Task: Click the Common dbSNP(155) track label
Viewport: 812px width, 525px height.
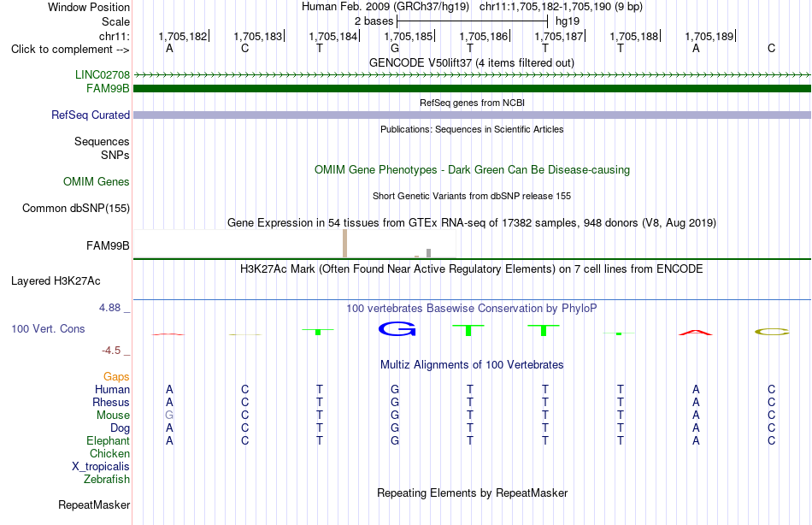Action: (x=76, y=209)
